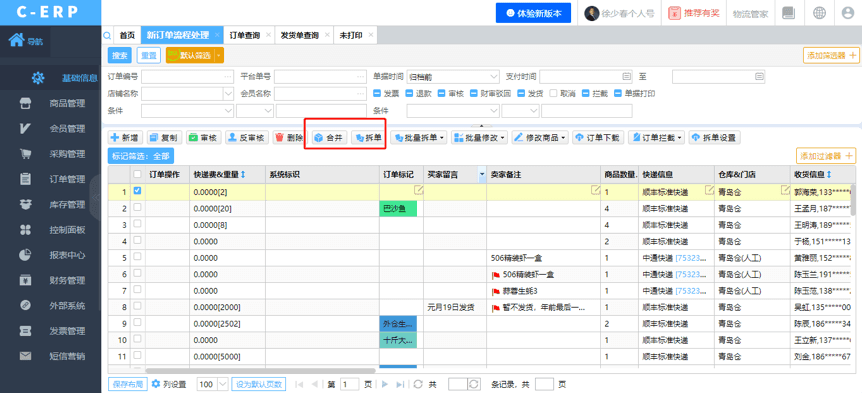Open the user account avatar icon
Screen dimensions: 862x393
click(848, 13)
